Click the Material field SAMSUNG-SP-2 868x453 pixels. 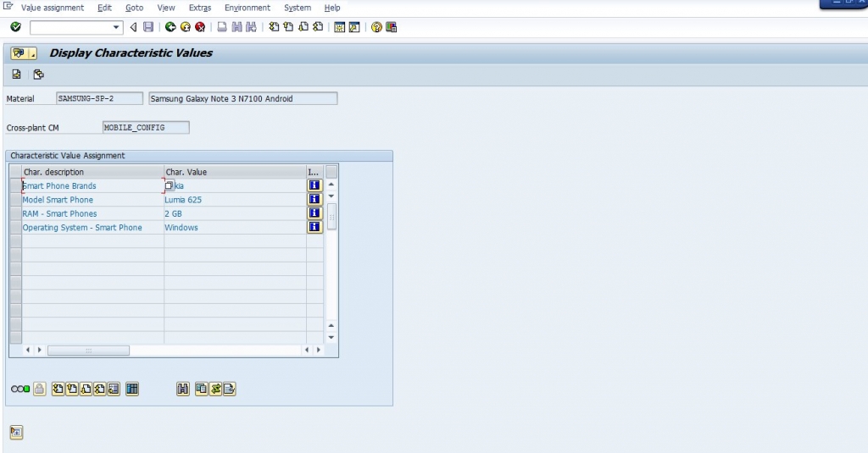[100, 98]
